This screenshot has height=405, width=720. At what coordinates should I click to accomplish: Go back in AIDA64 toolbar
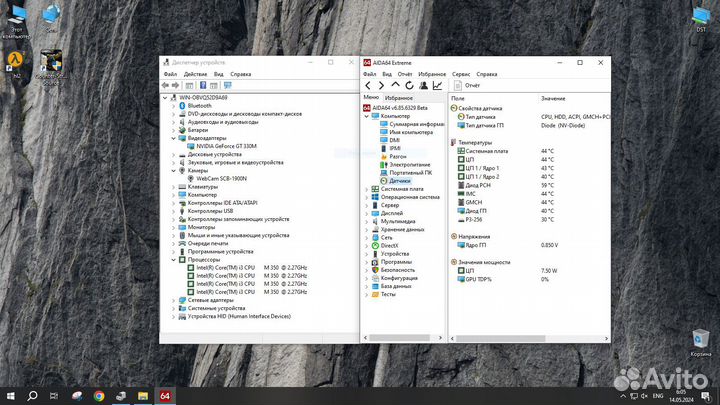click(x=368, y=85)
